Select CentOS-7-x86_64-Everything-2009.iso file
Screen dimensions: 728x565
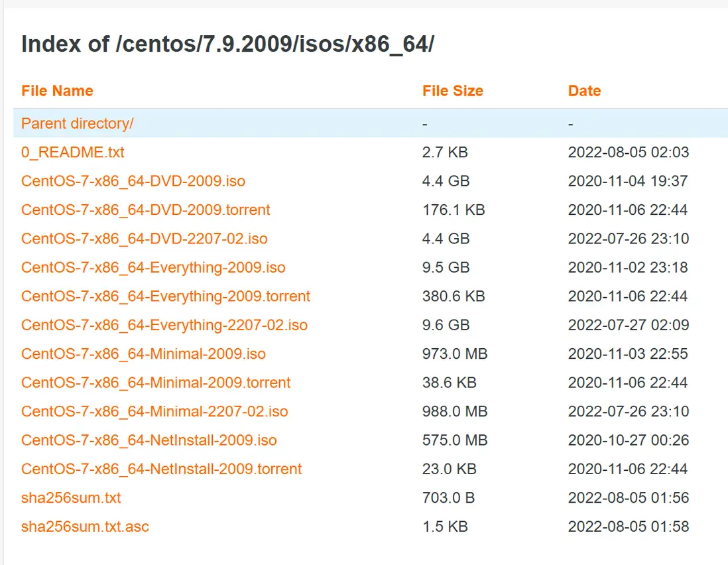[x=153, y=268]
